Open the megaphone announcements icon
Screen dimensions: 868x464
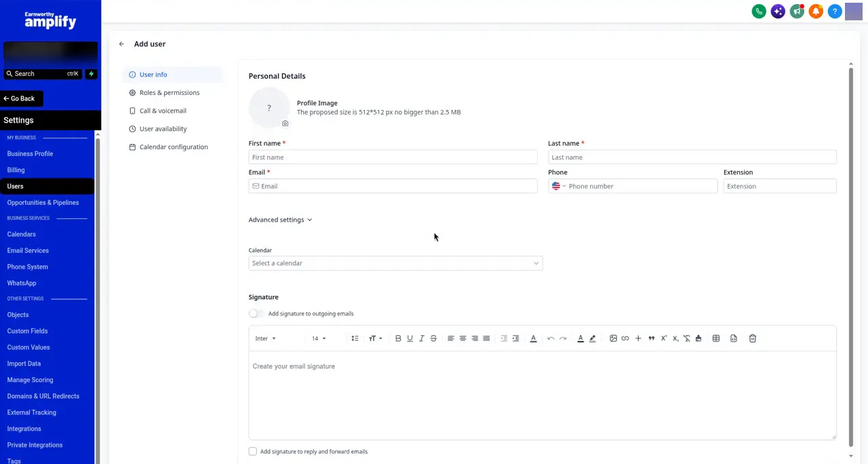pyautogui.click(x=797, y=12)
